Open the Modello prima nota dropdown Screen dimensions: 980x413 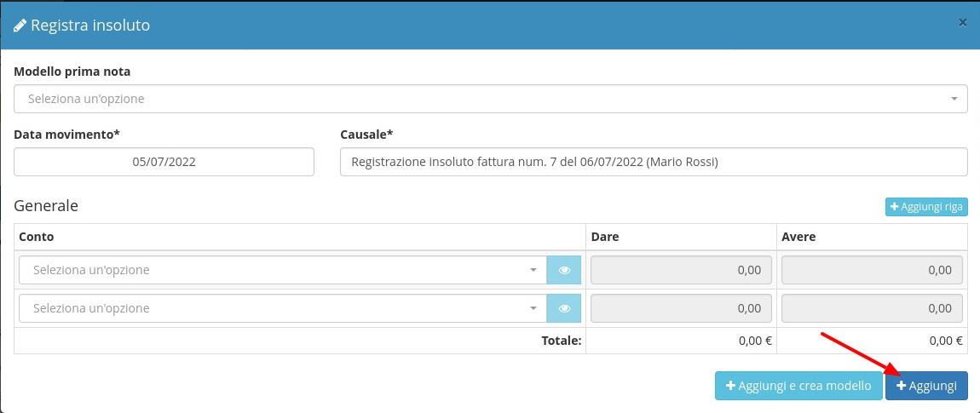490,99
